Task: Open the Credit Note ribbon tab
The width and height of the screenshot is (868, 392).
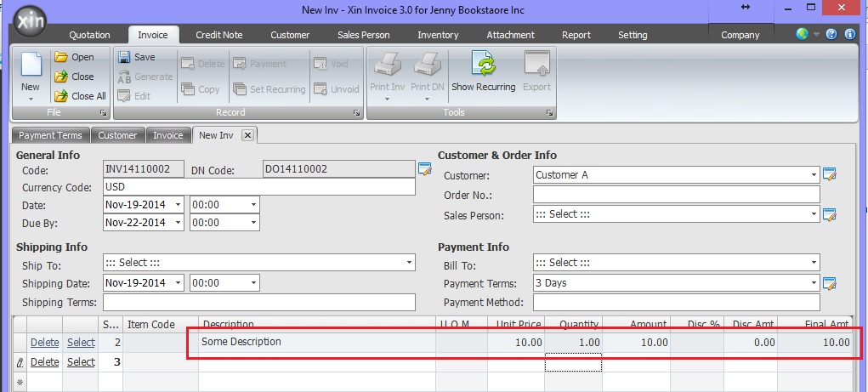Action: coord(218,35)
